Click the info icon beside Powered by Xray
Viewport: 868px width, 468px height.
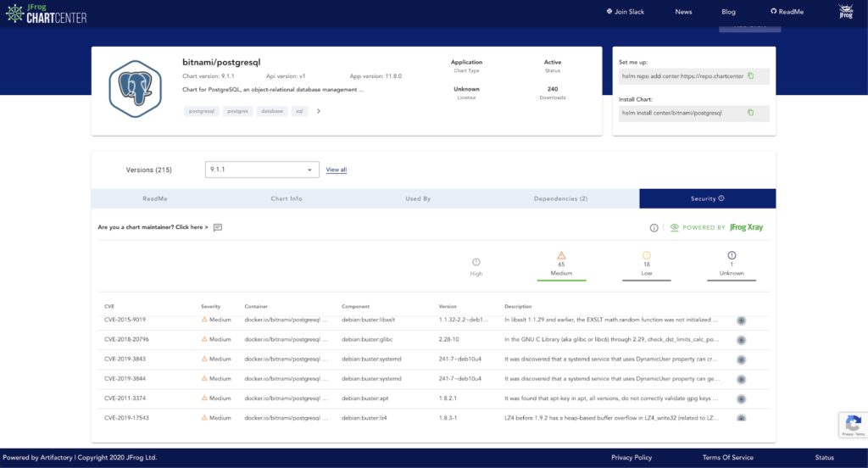(x=654, y=228)
